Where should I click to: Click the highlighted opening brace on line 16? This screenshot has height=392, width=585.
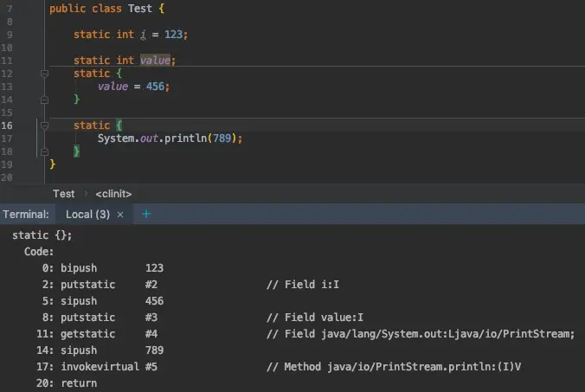coord(119,125)
